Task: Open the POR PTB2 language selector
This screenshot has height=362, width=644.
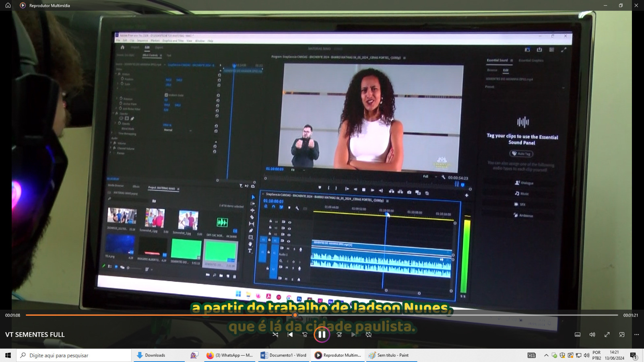Action: 597,356
